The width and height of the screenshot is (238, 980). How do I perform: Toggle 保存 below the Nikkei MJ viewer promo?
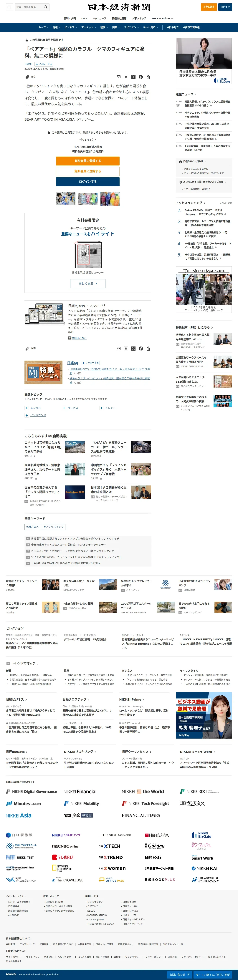click(x=30, y=349)
